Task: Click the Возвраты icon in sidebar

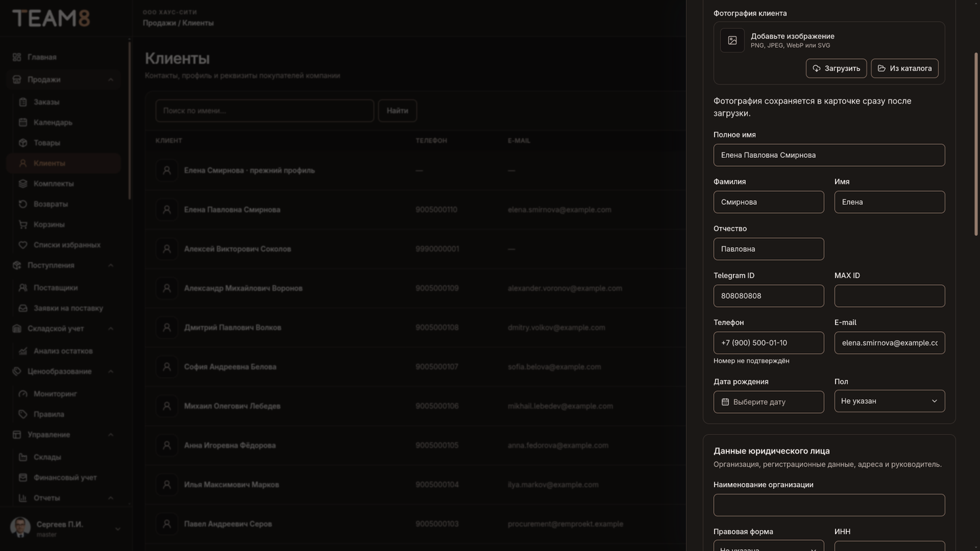Action: pyautogui.click(x=23, y=204)
